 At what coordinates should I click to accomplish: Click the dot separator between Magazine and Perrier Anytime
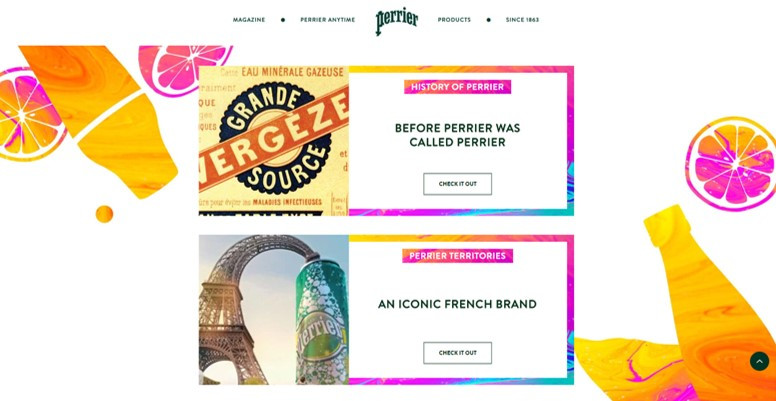(x=283, y=20)
